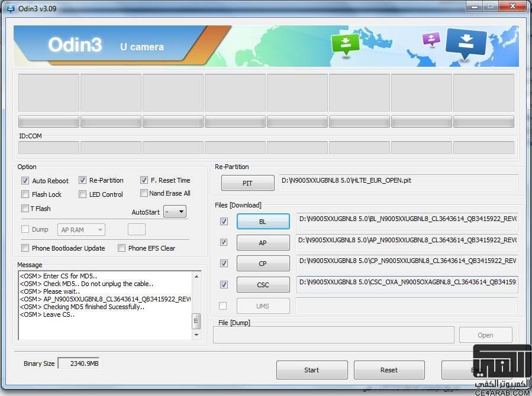Click the green download icon in banner
532x396 pixels.
[x=345, y=44]
